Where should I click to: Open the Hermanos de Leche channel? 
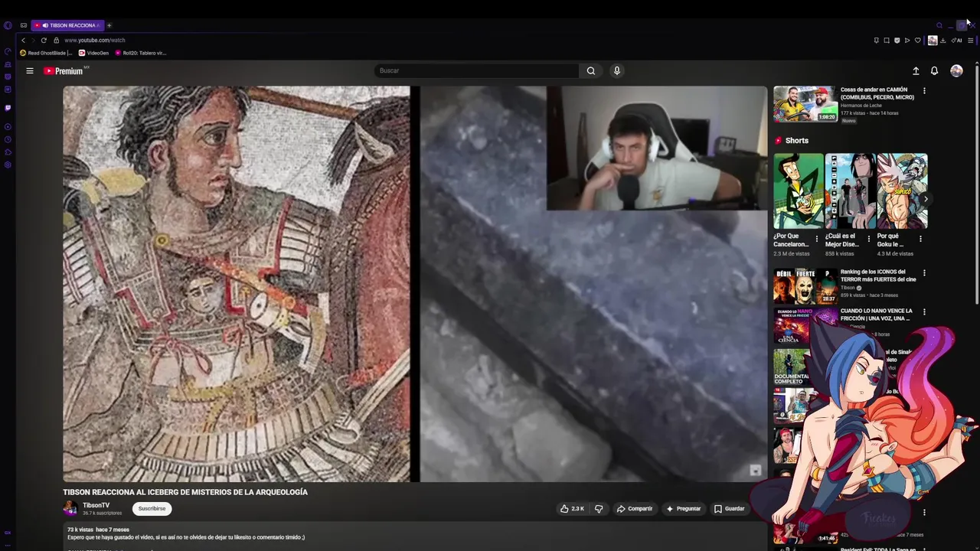tap(861, 105)
